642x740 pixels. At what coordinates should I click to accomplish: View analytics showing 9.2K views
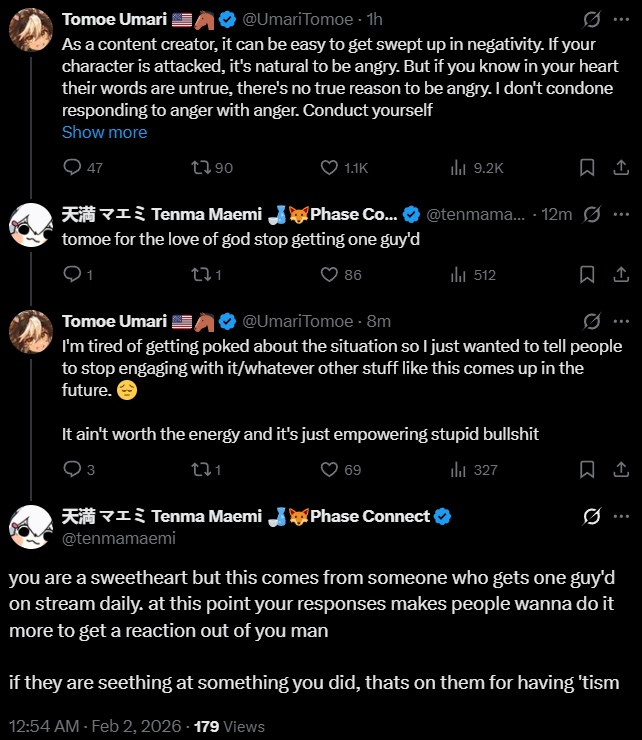click(x=460, y=167)
